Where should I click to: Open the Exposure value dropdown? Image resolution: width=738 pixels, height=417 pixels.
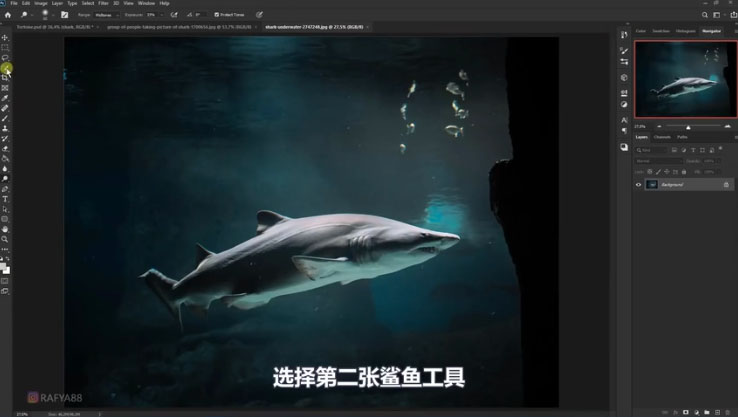[154, 15]
